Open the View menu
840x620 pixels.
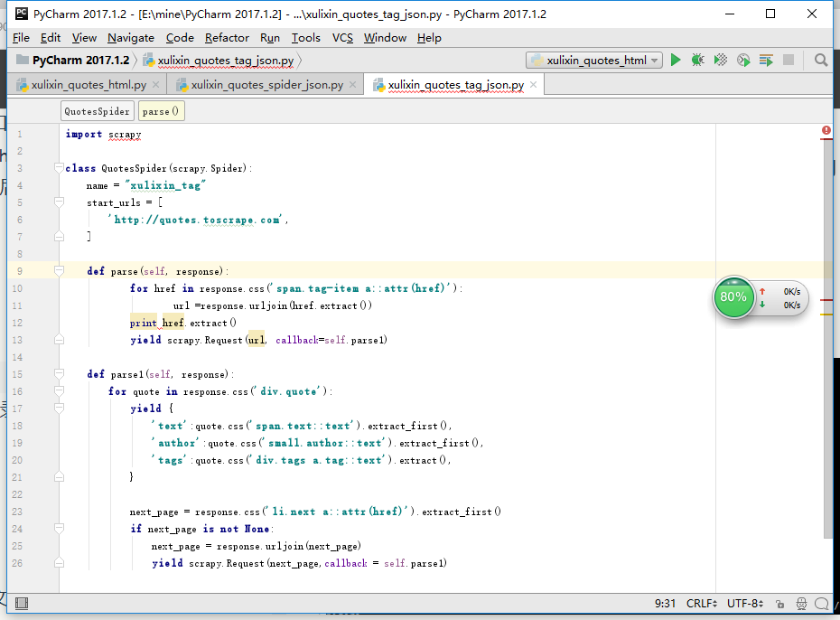click(x=84, y=38)
